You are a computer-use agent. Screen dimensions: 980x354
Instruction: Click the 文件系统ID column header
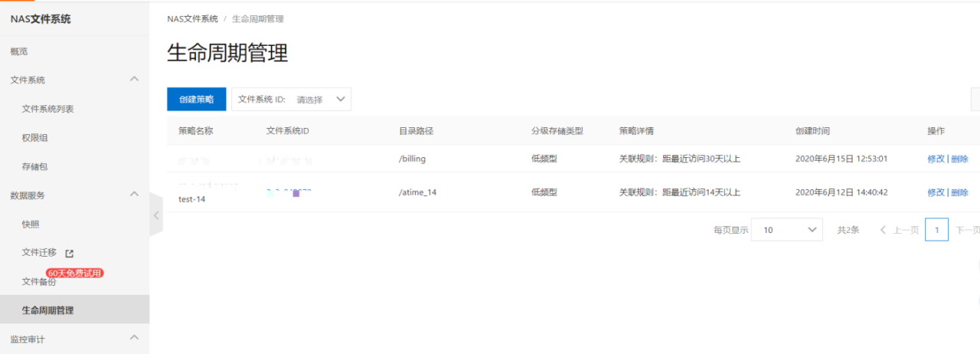click(x=288, y=131)
